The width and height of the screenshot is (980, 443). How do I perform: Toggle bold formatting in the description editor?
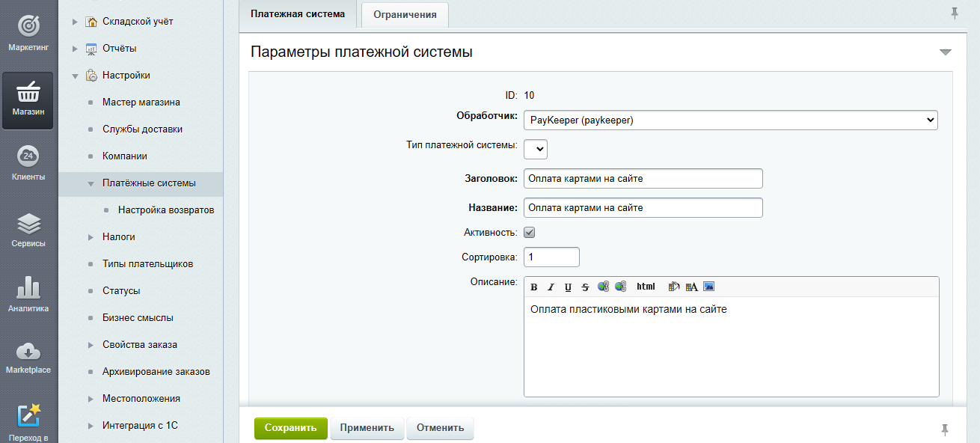(534, 287)
